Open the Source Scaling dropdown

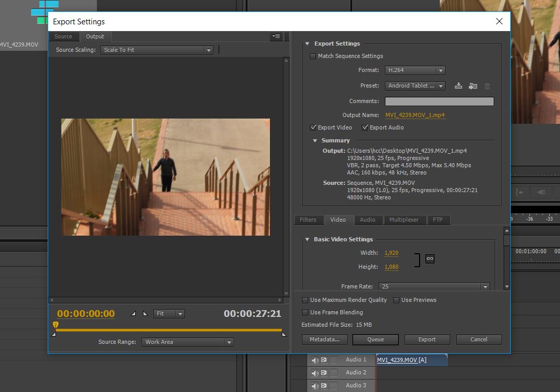[x=157, y=50]
